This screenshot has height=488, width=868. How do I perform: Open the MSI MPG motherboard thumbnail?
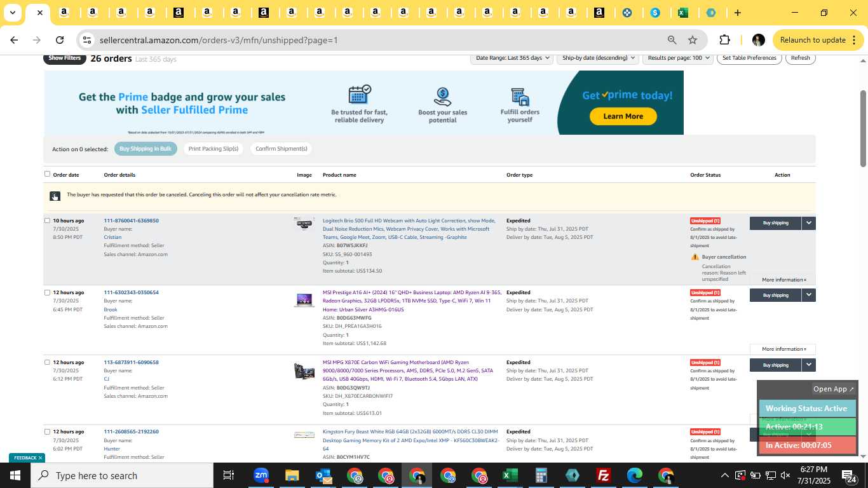click(x=304, y=370)
